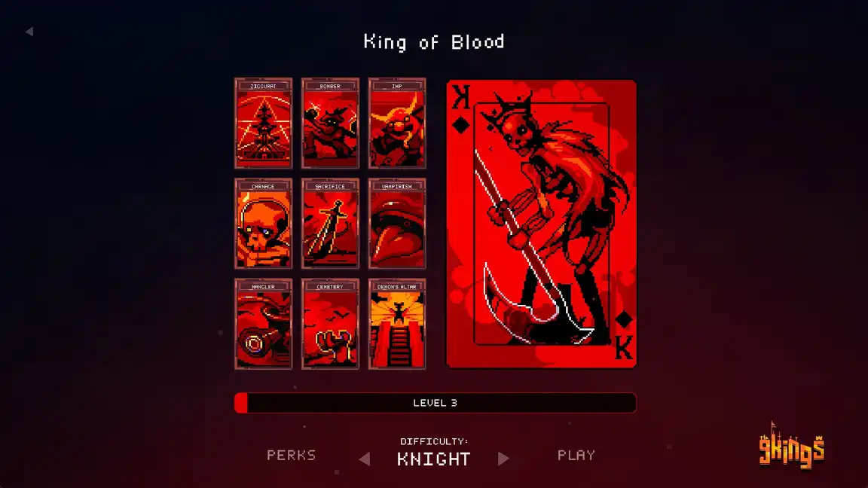The image size is (868, 488).
Task: Open the Sacrifice dagger card
Action: point(330,224)
